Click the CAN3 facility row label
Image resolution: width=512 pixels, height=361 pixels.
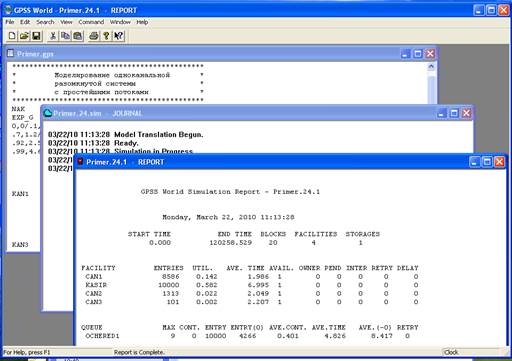(94, 302)
